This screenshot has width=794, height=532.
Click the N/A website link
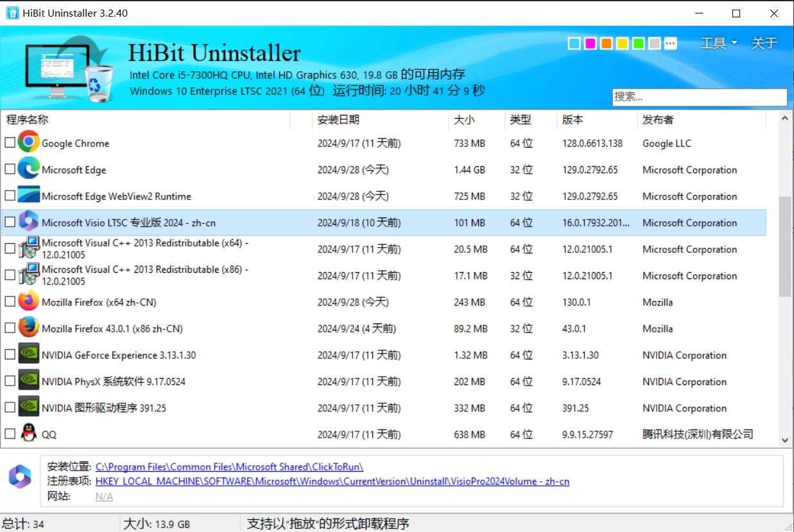[x=104, y=496]
